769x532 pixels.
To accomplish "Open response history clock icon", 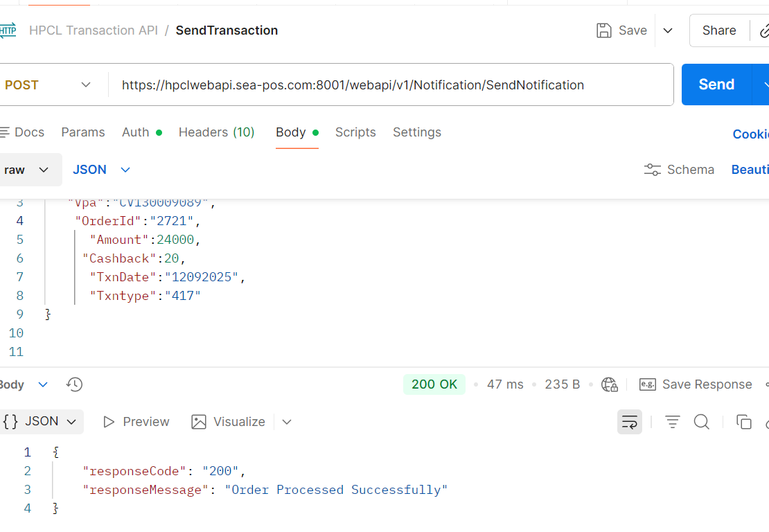I will [x=74, y=384].
